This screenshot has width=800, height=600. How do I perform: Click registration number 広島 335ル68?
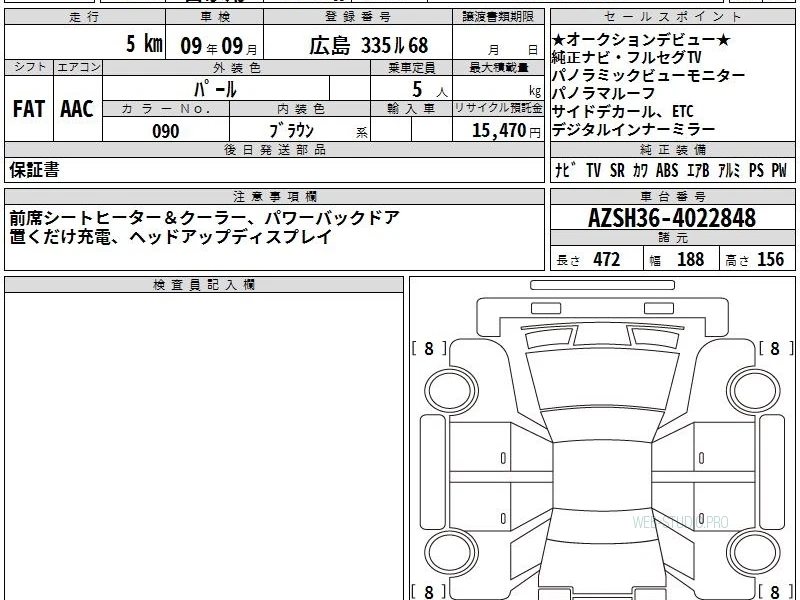click(x=368, y=46)
